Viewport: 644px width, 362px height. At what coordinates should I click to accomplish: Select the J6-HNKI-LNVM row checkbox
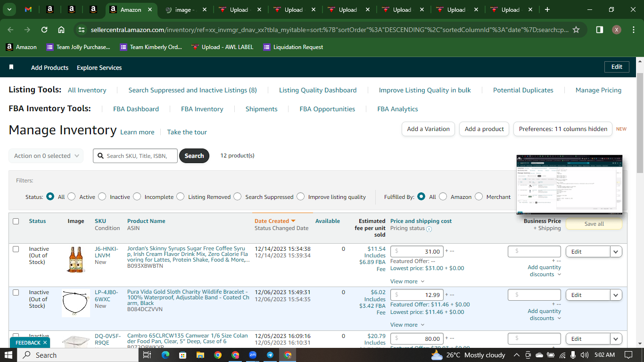pos(16,249)
